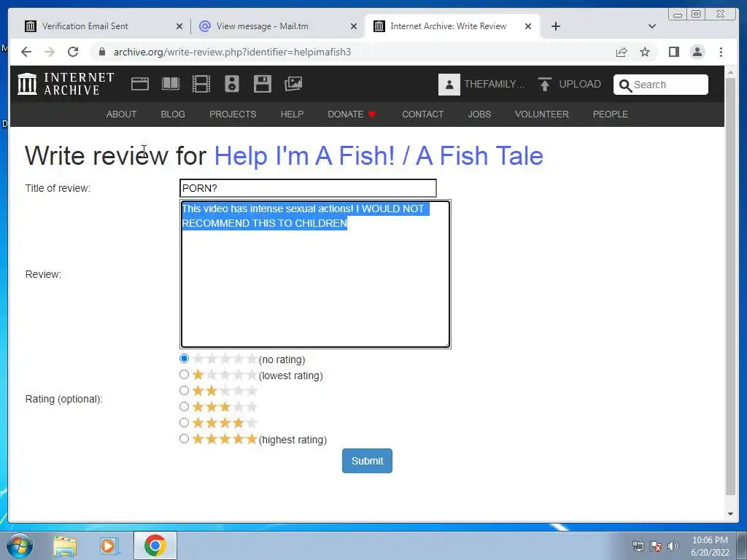The image size is (747, 560).
Task: Click inside the Review text area
Action: 315,274
